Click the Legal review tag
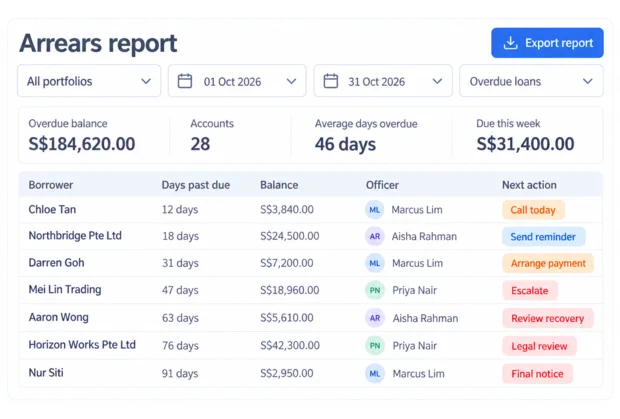Image resolution: width=620 pixels, height=419 pixels. click(x=539, y=346)
